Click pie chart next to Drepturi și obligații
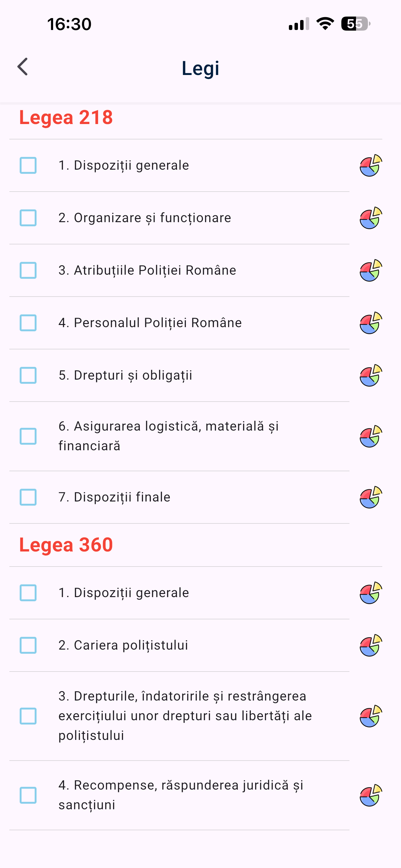The height and width of the screenshot is (868, 401). coord(371,375)
